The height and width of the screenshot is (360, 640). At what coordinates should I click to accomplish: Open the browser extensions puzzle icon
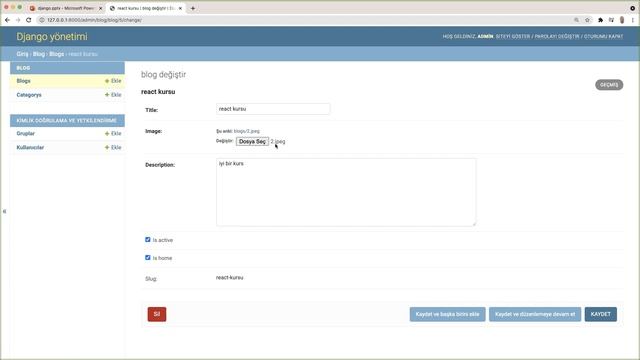[600, 20]
